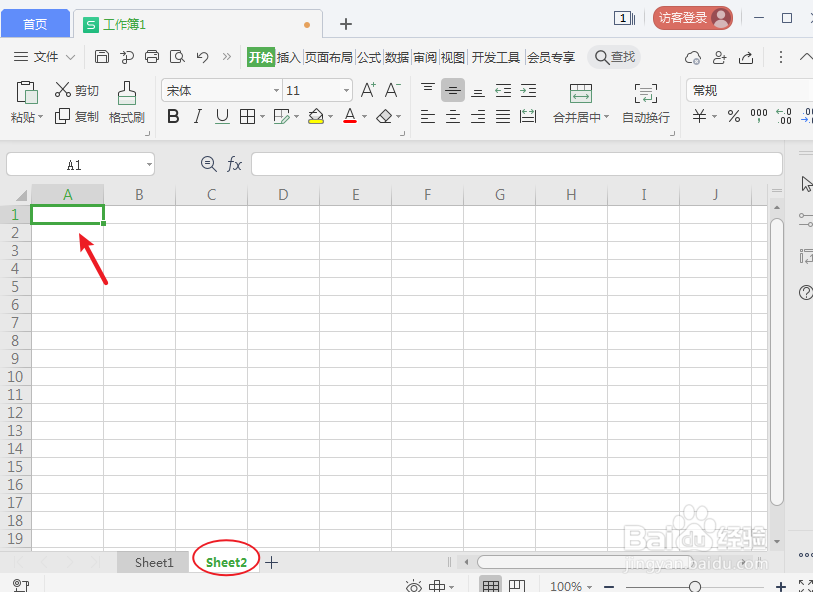Collapse the ribbon with the chevron
The width and height of the screenshot is (813, 592).
tap(806, 57)
